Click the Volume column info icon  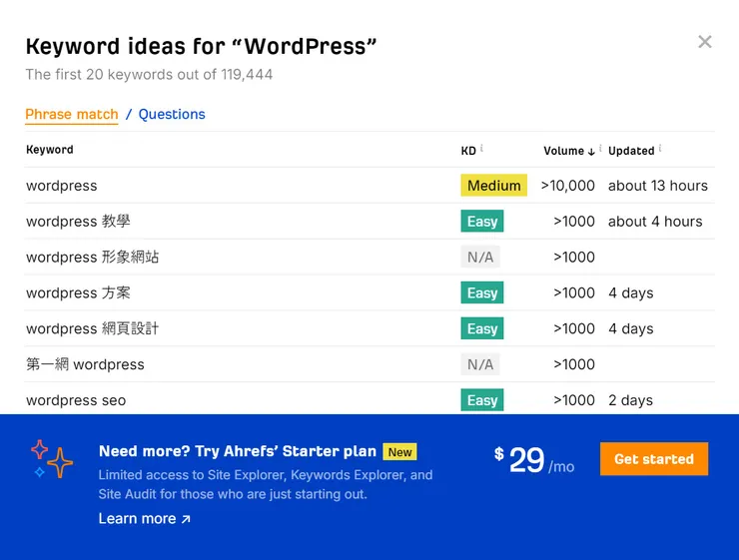(x=600, y=149)
